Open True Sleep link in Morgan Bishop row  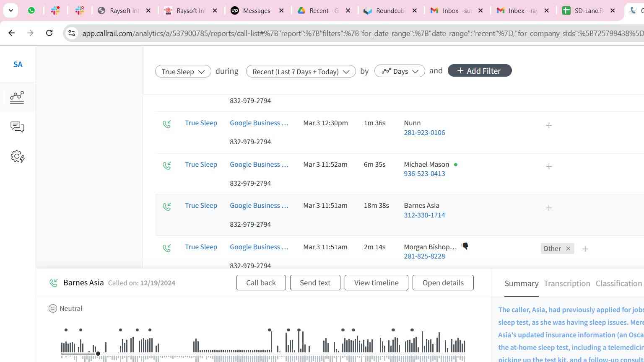(201, 247)
